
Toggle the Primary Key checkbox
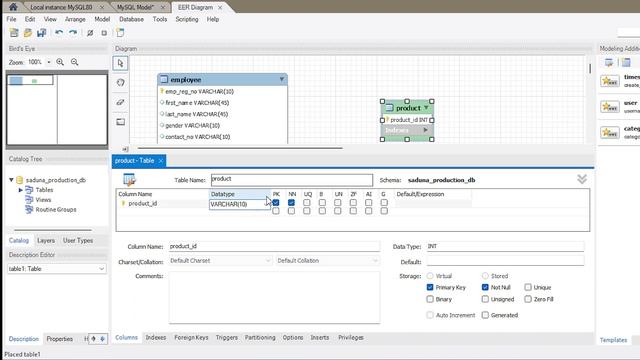(430, 287)
